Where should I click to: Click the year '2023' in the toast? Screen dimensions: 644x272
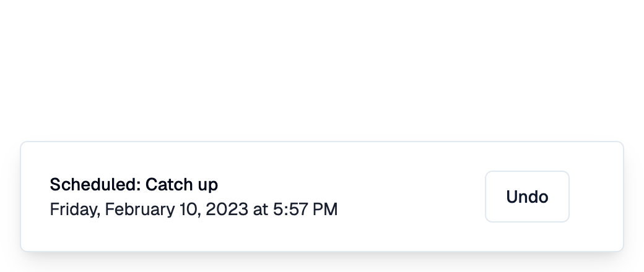227,209
